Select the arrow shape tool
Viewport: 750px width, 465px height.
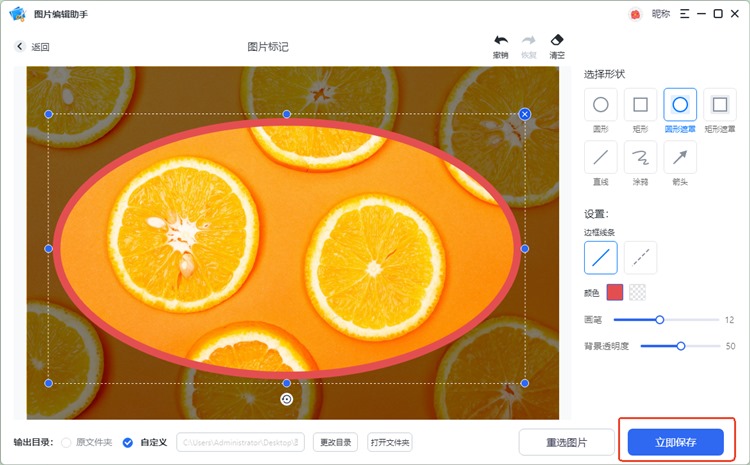680,157
